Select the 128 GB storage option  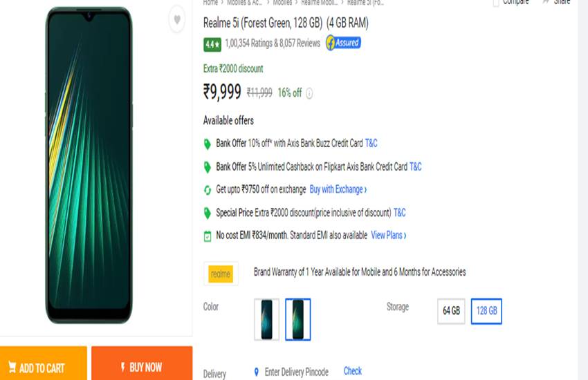pos(486,311)
